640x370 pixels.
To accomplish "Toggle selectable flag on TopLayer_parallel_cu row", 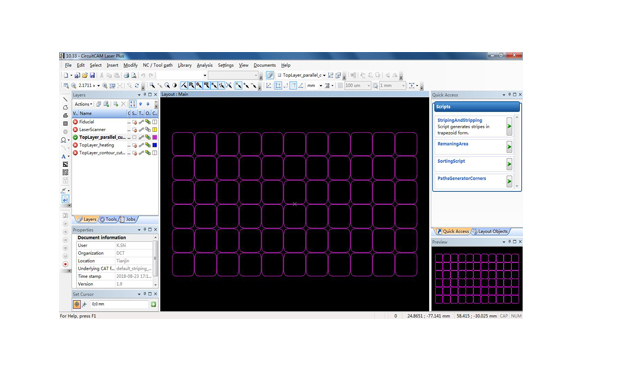I will [x=134, y=137].
